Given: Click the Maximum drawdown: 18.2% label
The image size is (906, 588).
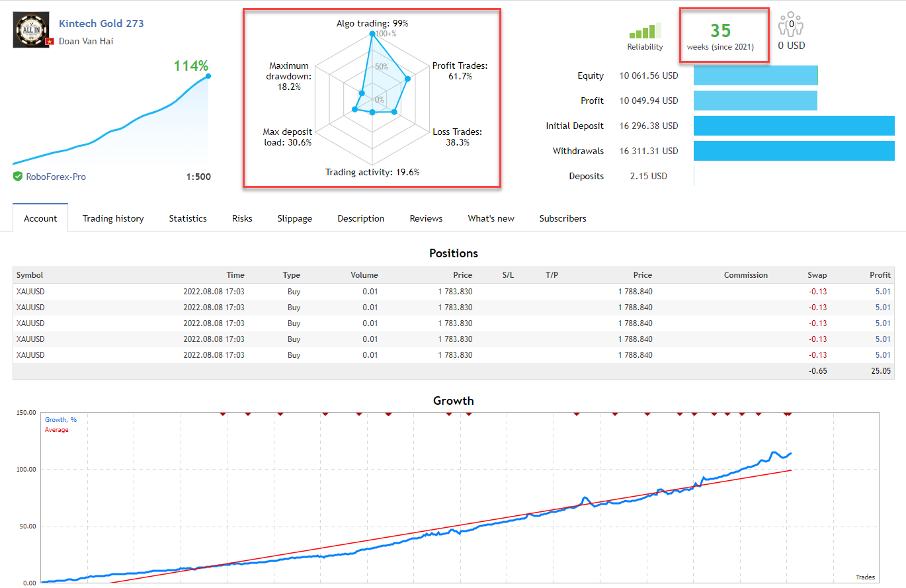Looking at the screenshot, I should (x=290, y=76).
